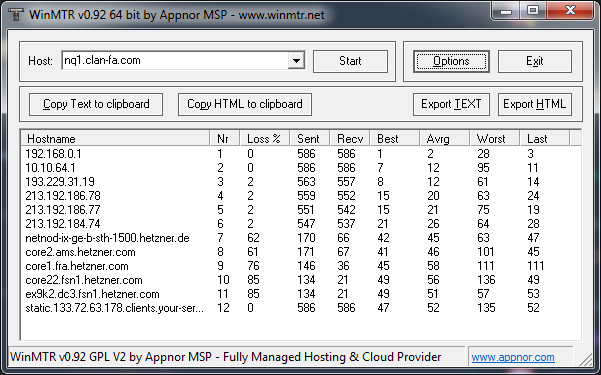Screen dimensions: 601x375
Task: Click the Hostname column header
Action: coord(115,138)
